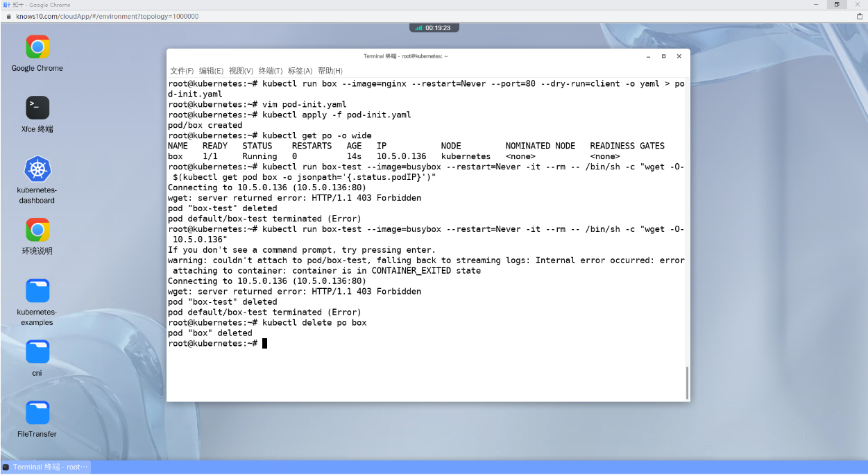The image size is (868, 475).
Task: Open the 帮助(H) menu in Terminal
Action: click(x=330, y=71)
